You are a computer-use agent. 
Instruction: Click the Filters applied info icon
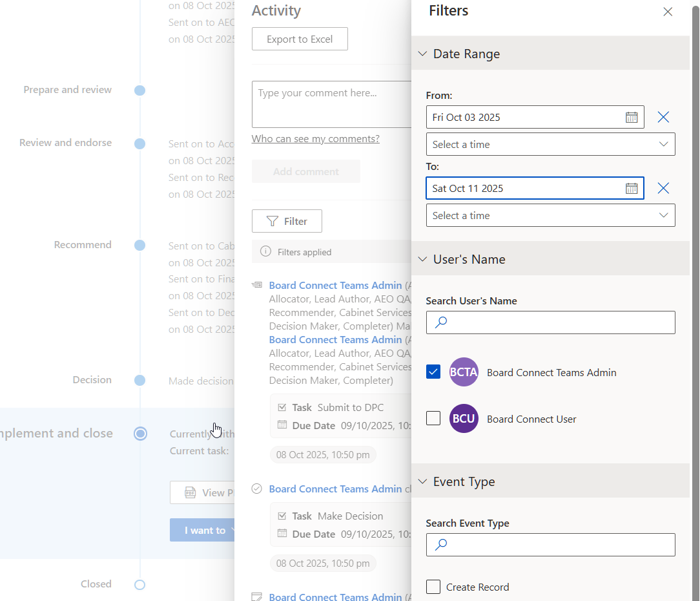click(265, 252)
